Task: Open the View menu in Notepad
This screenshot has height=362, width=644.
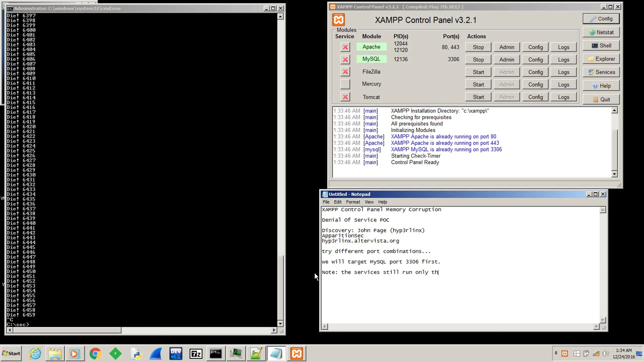Action: (369, 202)
